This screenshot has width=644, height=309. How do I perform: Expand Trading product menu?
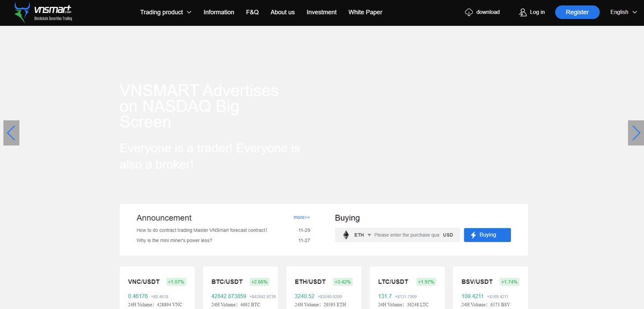click(x=166, y=12)
